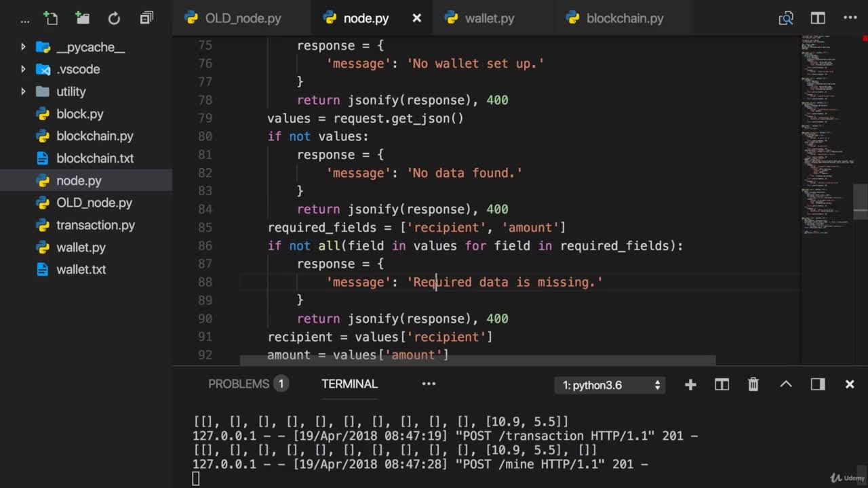The image size is (868, 488).
Task: Click the horizontal scrollbar under the editor
Action: (x=477, y=361)
